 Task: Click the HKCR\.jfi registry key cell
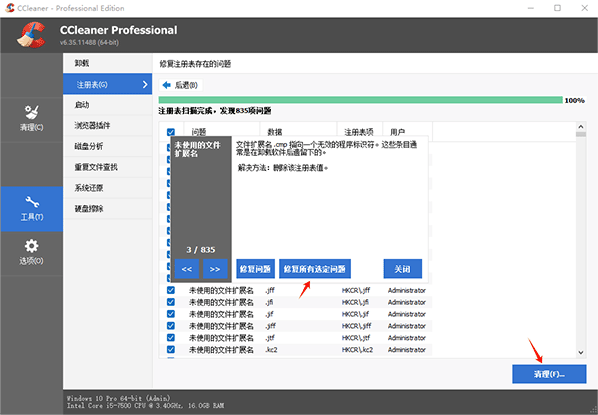pos(355,302)
